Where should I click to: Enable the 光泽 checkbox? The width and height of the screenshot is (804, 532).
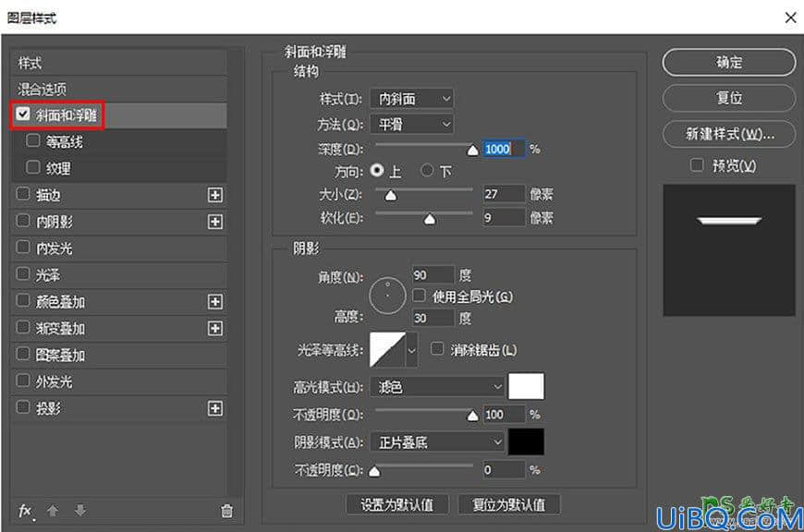23,273
